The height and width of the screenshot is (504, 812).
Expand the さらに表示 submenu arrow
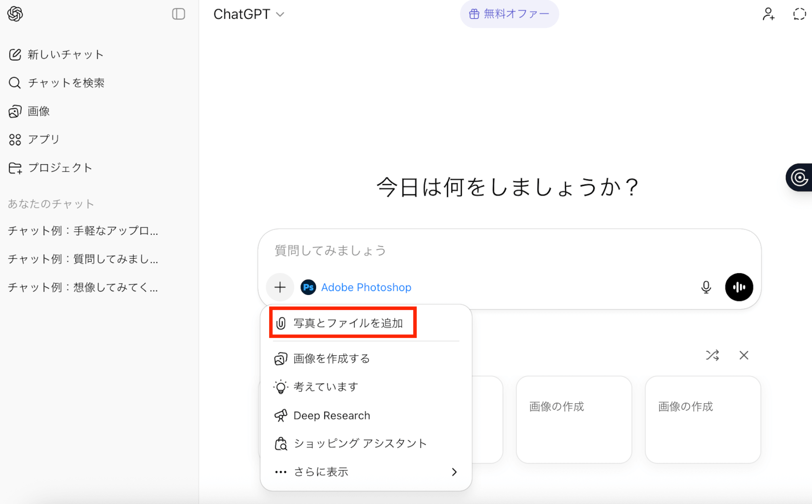point(454,472)
